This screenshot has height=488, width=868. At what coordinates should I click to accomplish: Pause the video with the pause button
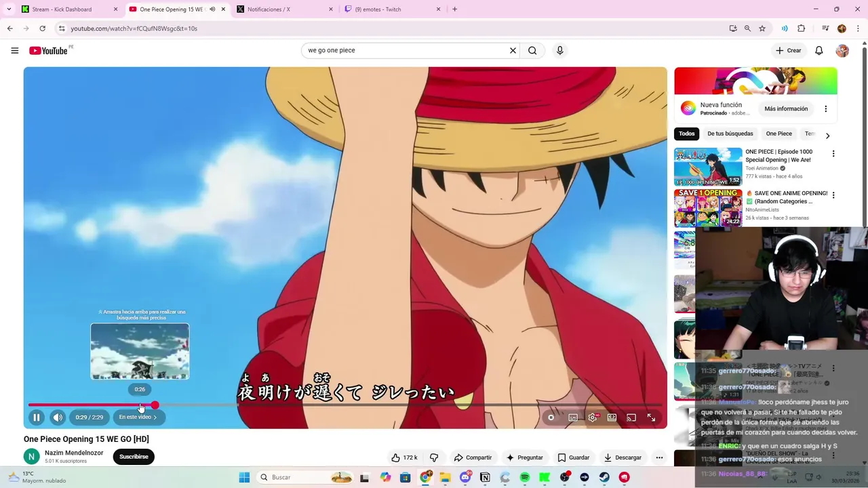[x=37, y=418]
